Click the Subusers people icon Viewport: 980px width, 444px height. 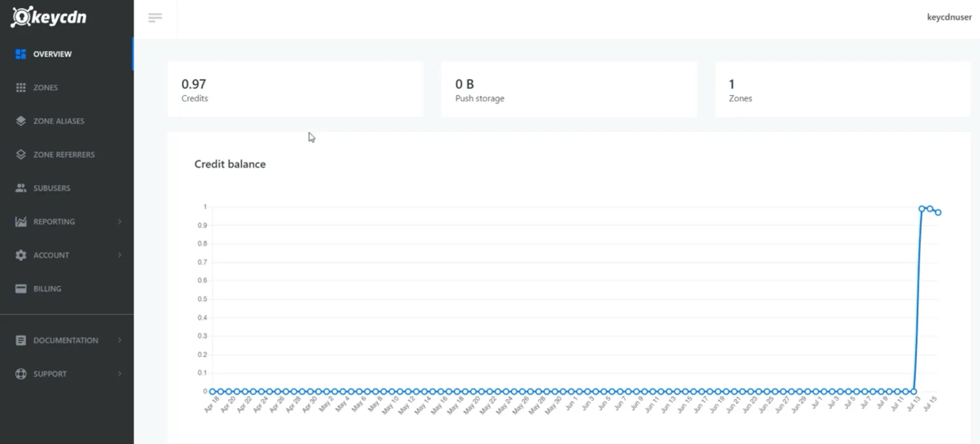point(21,188)
